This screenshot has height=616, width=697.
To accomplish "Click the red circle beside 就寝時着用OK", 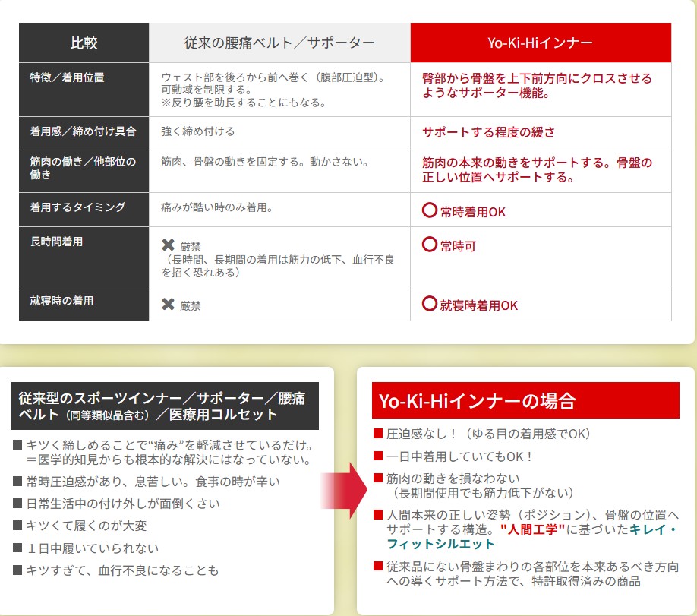I will 430,305.
